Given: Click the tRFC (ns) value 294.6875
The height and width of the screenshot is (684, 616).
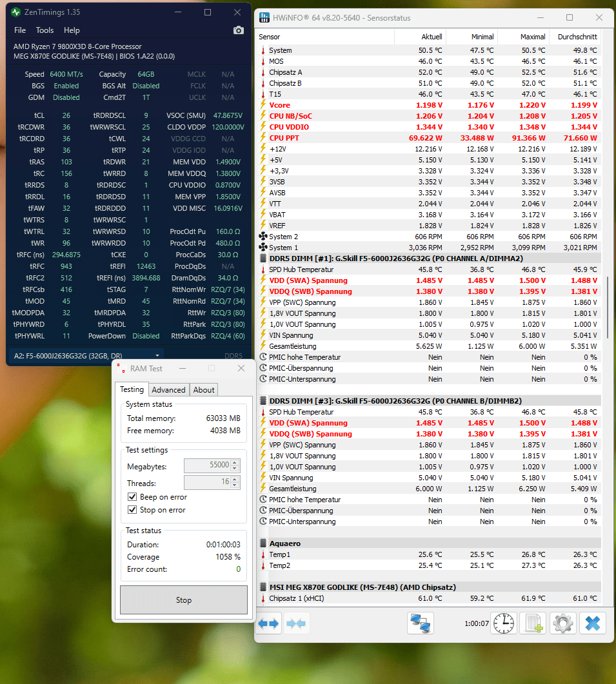Looking at the screenshot, I should [x=66, y=254].
